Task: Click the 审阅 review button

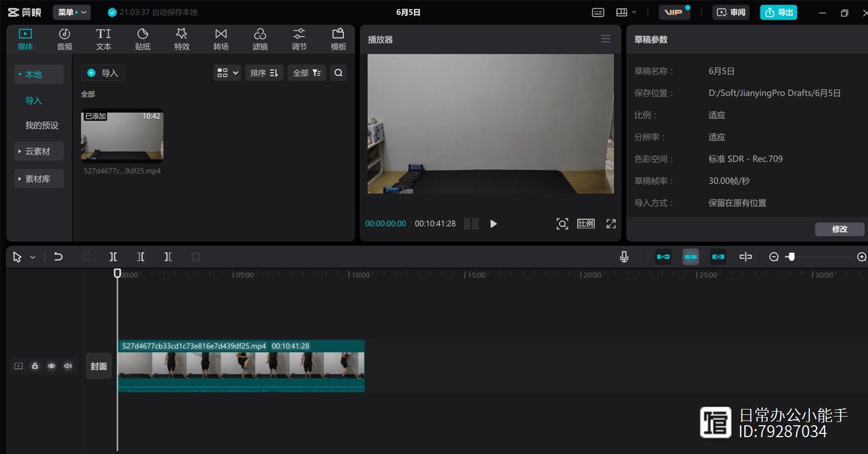Action: coord(731,12)
